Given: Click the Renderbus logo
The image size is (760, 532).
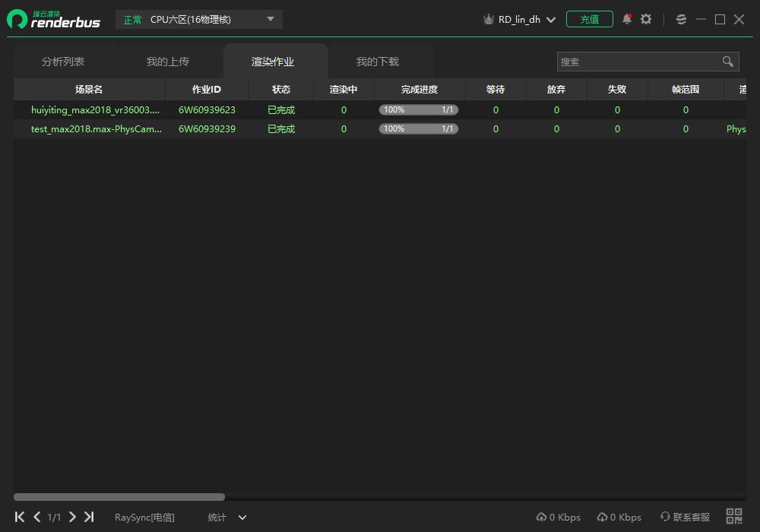Looking at the screenshot, I should (54, 20).
